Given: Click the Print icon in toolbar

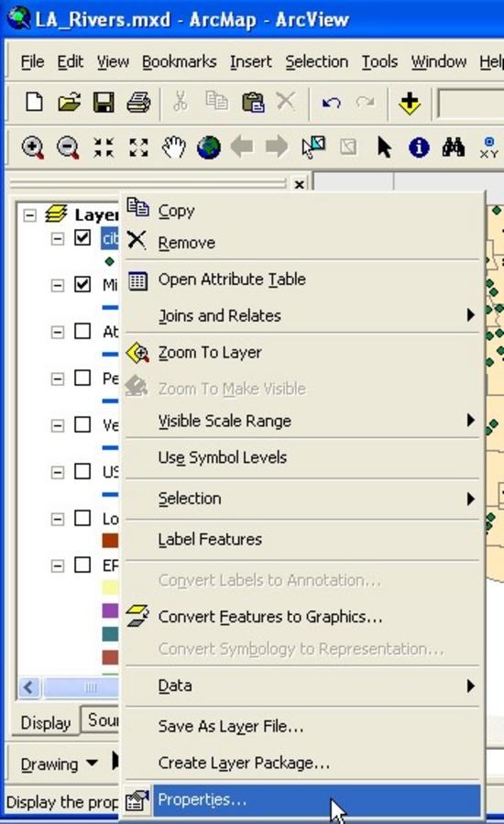Looking at the screenshot, I should pos(138,102).
